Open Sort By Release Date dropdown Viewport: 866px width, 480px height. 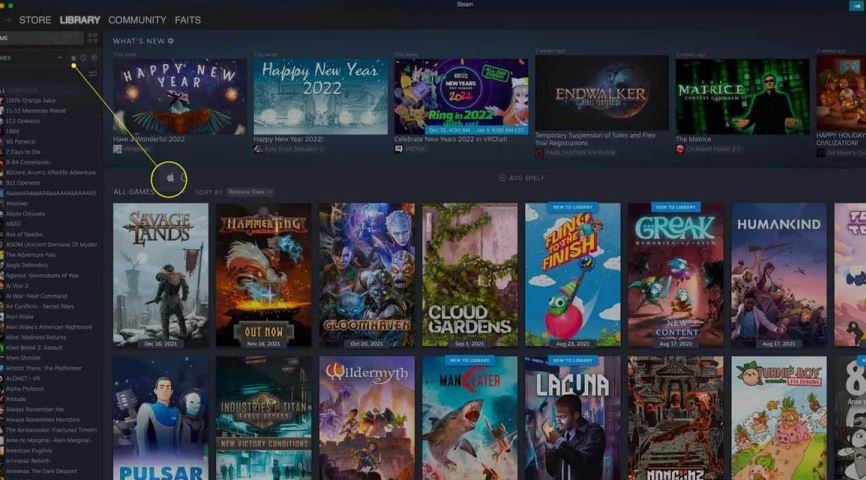pyautogui.click(x=250, y=192)
